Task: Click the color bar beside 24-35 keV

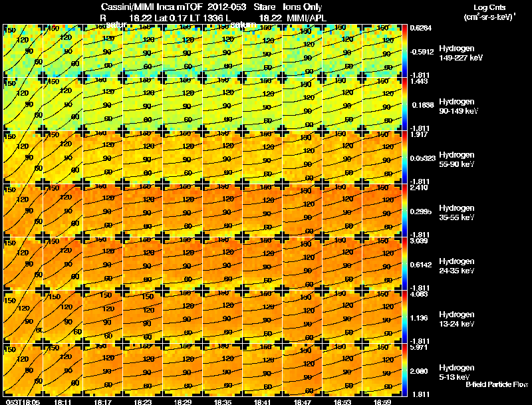Action: click(404, 264)
